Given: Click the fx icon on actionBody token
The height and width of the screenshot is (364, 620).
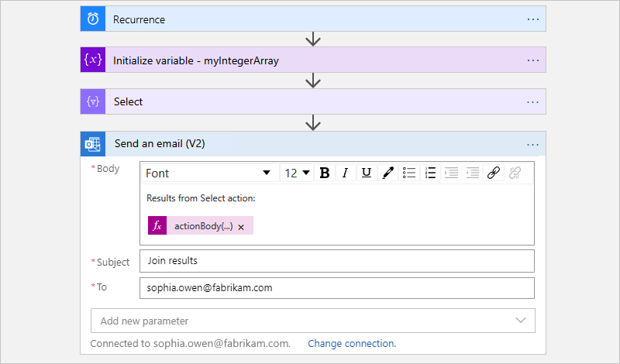Looking at the screenshot, I should tap(157, 226).
